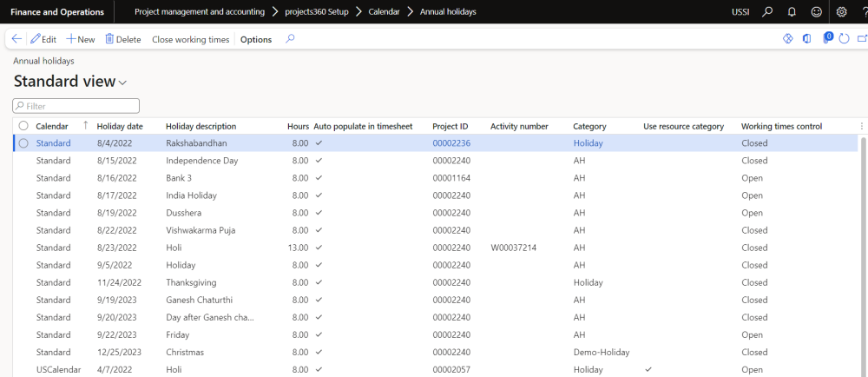The height and width of the screenshot is (377, 868).
Task: Open the Power Apps diamond icon
Action: (x=788, y=39)
